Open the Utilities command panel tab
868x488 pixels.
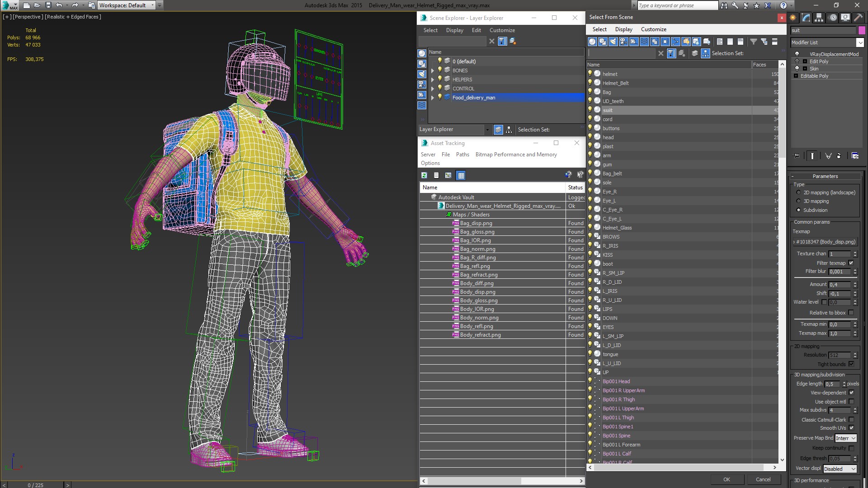point(859,18)
